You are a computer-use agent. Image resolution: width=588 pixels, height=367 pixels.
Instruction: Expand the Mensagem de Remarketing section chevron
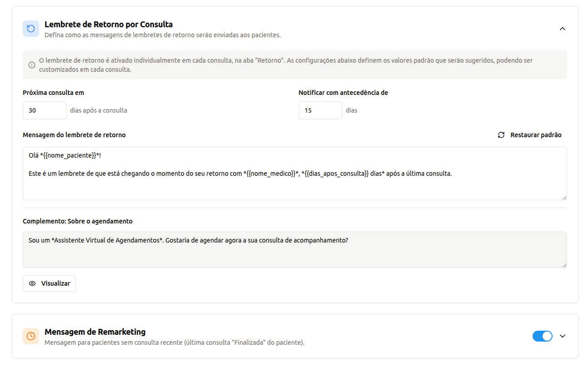[563, 336]
